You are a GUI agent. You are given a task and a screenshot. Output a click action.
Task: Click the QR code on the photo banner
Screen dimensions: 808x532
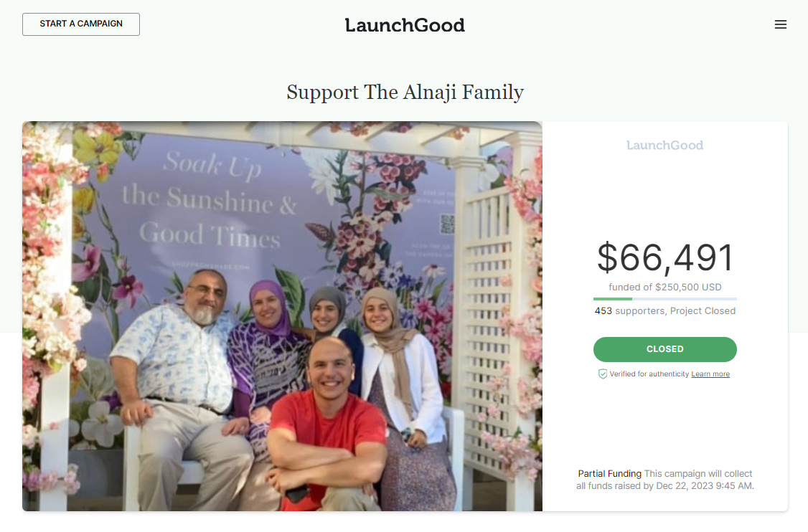pyautogui.click(x=447, y=224)
